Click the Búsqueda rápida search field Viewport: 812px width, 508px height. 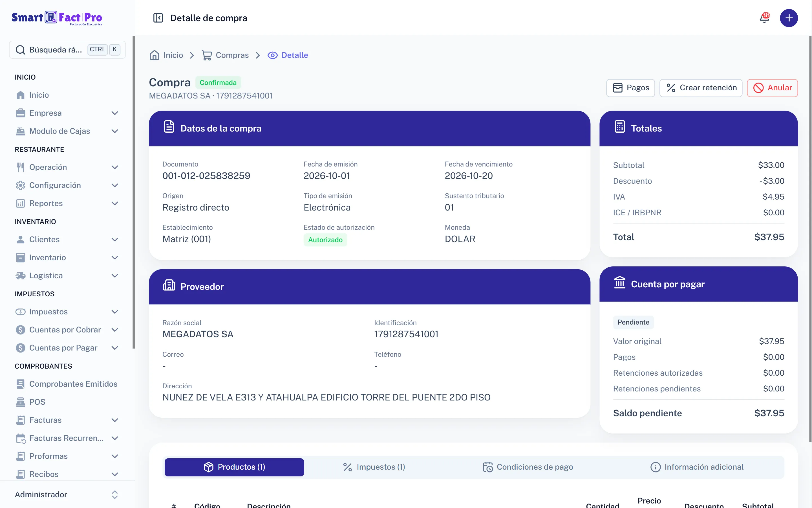coord(67,49)
